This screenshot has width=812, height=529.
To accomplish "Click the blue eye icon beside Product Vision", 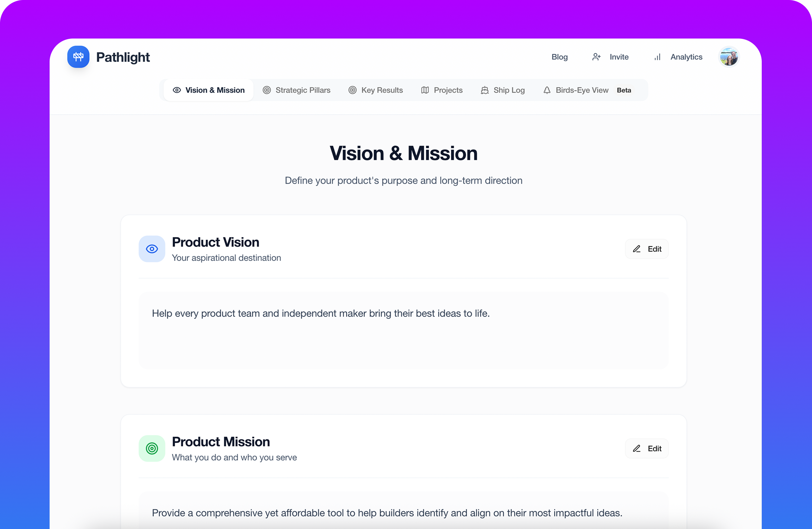I will pos(152,249).
